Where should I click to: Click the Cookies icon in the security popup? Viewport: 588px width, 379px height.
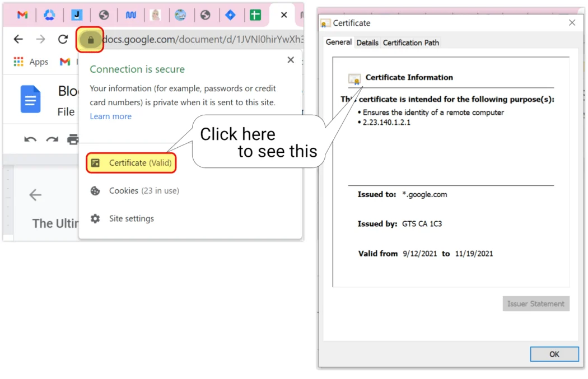tap(96, 191)
